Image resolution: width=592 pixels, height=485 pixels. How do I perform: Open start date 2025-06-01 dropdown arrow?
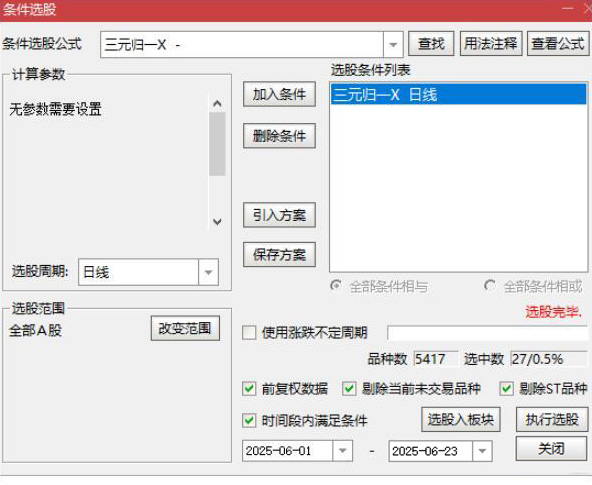(342, 451)
